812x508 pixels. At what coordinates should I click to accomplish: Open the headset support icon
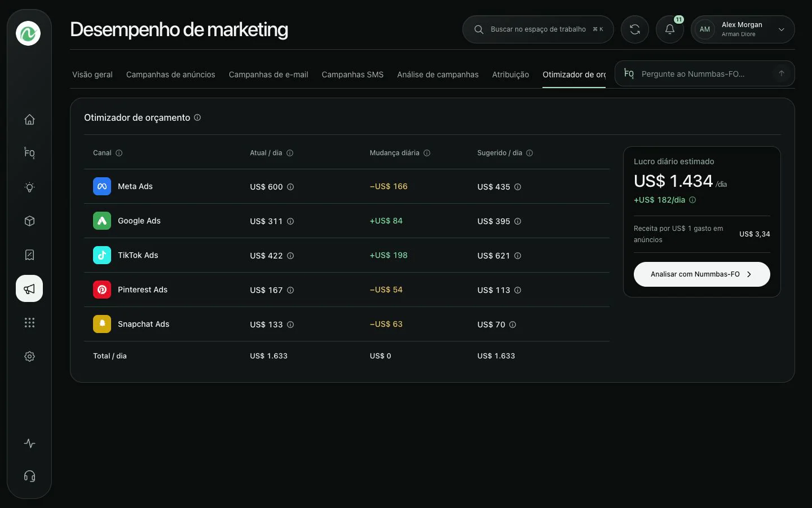(x=29, y=476)
